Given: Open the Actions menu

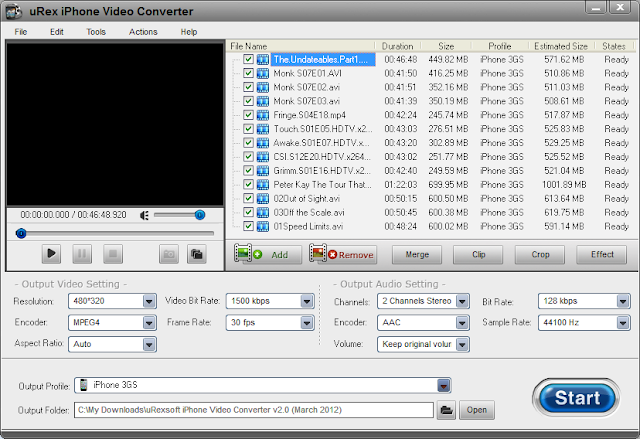Looking at the screenshot, I should (x=143, y=32).
